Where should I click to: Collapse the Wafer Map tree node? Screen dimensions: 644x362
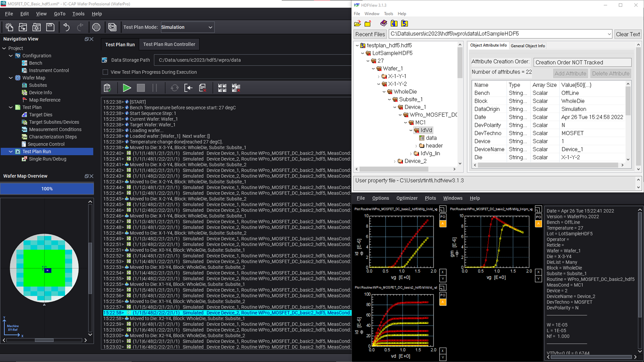click(x=11, y=78)
